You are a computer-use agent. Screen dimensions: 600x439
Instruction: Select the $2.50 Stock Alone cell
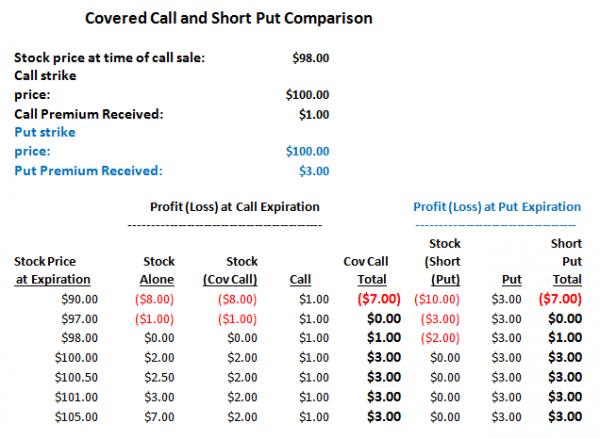coord(160,375)
